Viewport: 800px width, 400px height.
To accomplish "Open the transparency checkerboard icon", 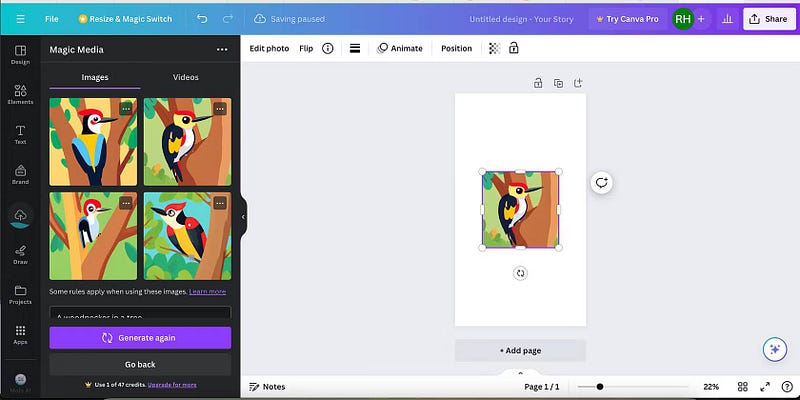I will [494, 48].
